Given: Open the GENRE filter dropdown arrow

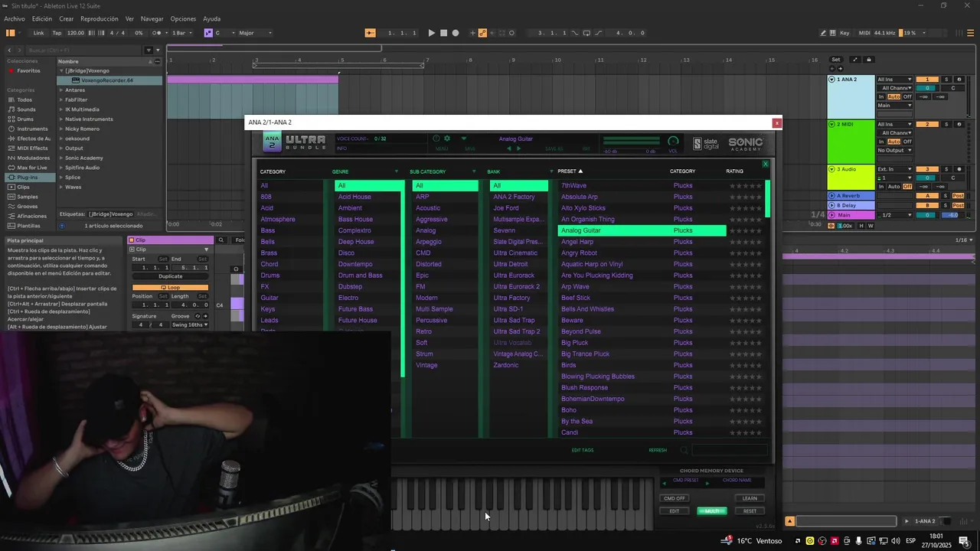Looking at the screenshot, I should point(396,171).
